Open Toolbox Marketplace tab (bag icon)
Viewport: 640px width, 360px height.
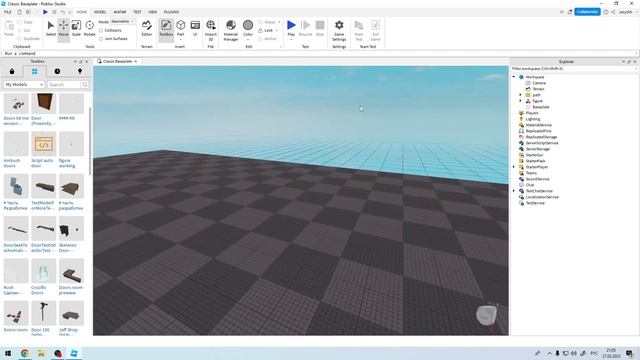(12, 71)
